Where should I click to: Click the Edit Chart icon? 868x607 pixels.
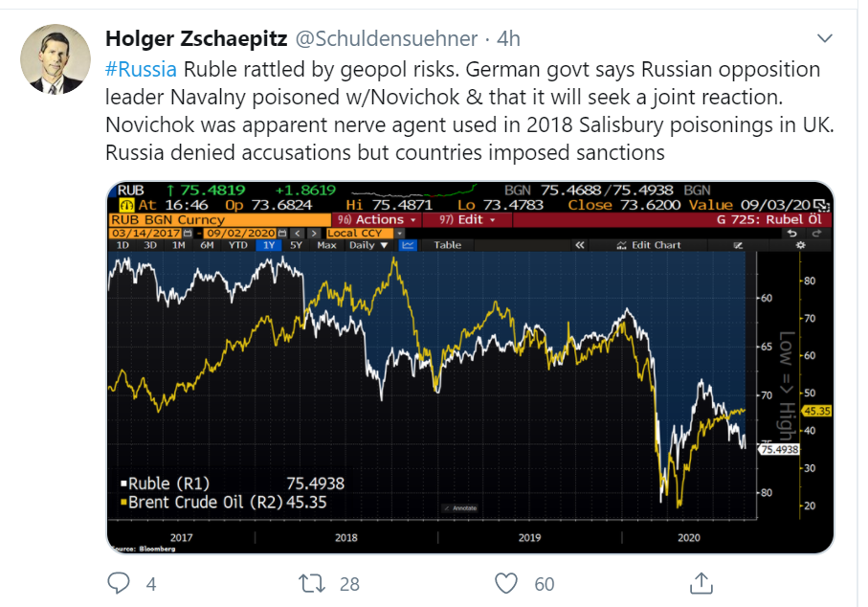point(621,246)
